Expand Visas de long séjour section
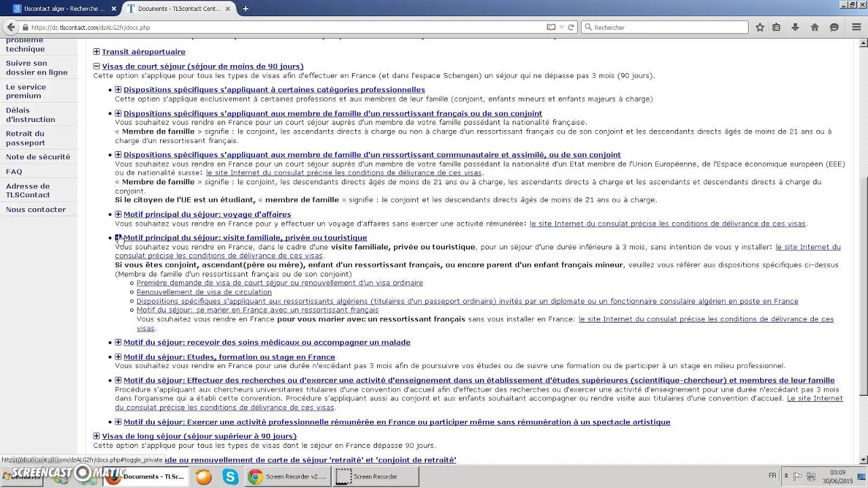Viewport: 868px width, 488px height. (96, 436)
